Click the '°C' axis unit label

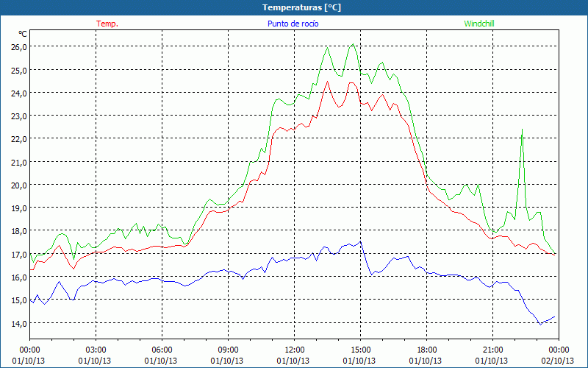pos(23,34)
